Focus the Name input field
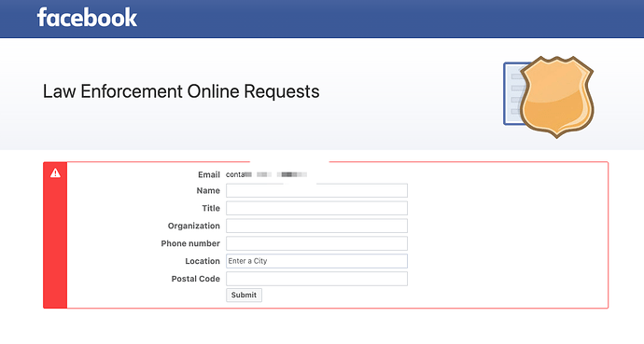Image resolution: width=644 pixels, height=344 pixels. tap(316, 191)
